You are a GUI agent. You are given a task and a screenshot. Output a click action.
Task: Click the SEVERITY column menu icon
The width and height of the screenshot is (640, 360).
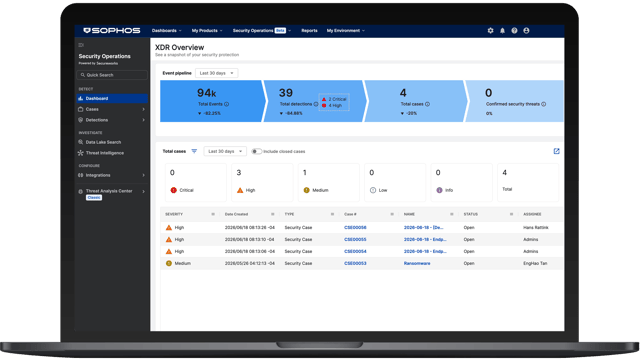tap(213, 214)
